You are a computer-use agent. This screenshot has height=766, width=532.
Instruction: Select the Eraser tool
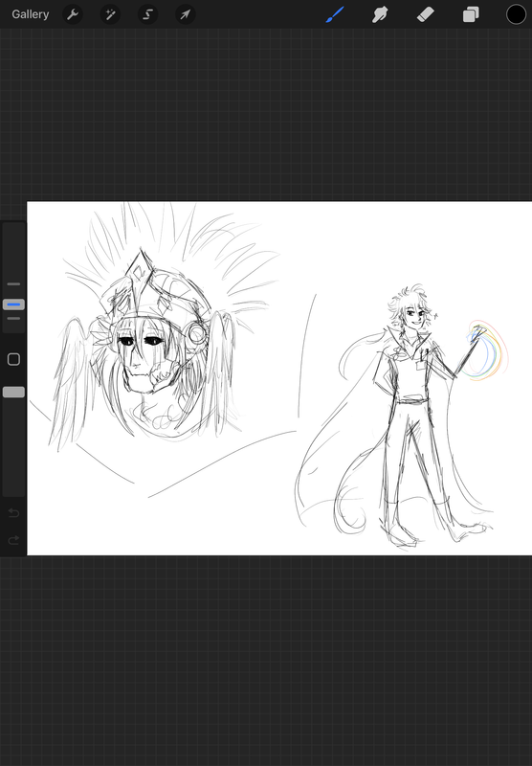tap(426, 14)
